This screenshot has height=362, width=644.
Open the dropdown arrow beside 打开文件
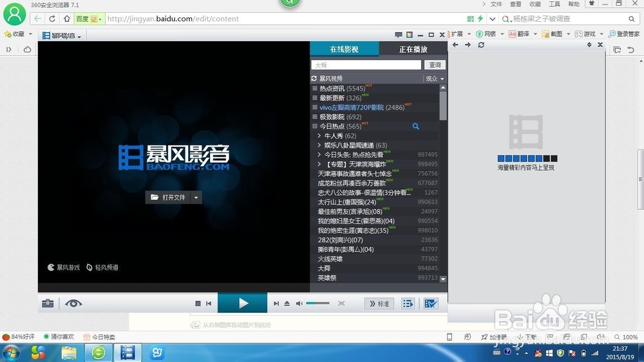[196, 198]
